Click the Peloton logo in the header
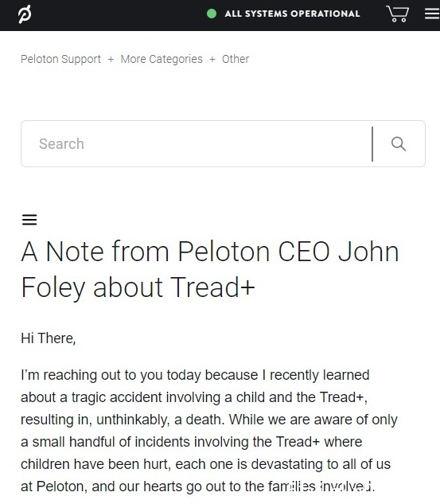Image resolution: width=440 pixels, height=504 pixels. pos(25,14)
